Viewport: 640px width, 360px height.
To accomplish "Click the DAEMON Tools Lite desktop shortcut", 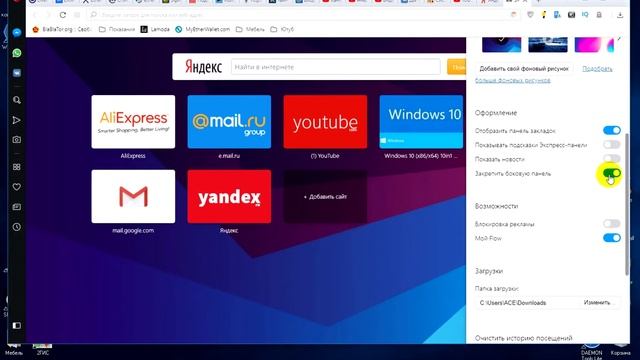I will tap(591, 352).
